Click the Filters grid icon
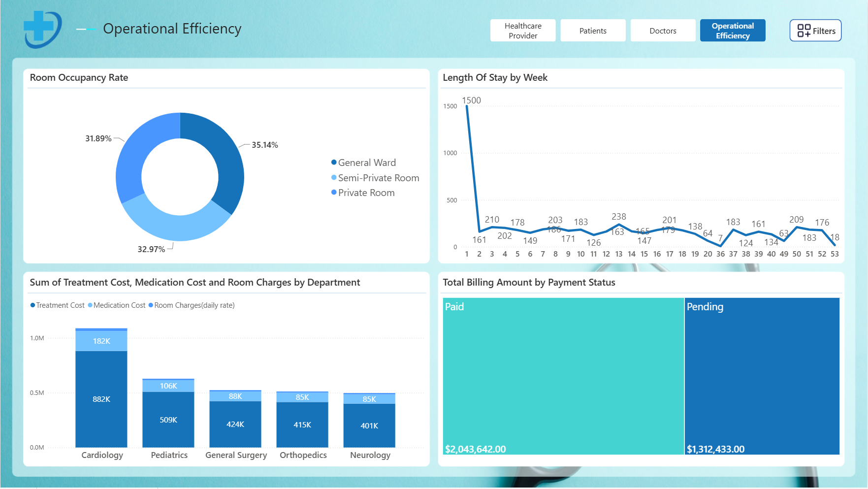Image resolution: width=868 pixels, height=489 pixels. tap(804, 31)
